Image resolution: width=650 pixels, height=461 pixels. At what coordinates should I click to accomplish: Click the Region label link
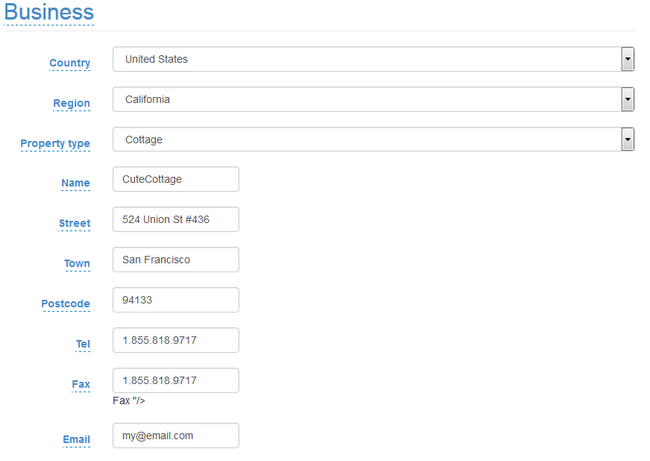71,103
